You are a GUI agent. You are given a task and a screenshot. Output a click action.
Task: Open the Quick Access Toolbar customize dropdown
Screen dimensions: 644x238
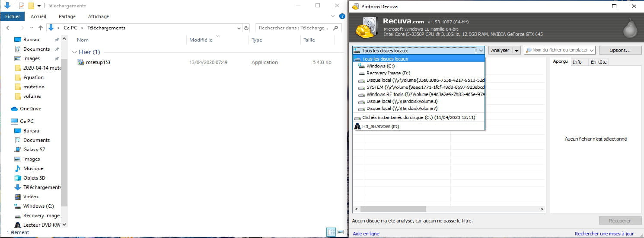pos(39,6)
